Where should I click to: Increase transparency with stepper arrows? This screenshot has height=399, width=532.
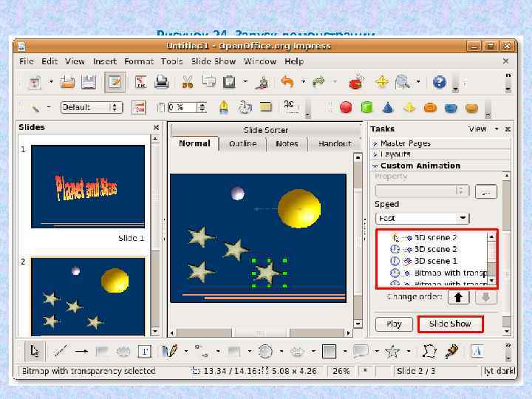[x=202, y=105]
